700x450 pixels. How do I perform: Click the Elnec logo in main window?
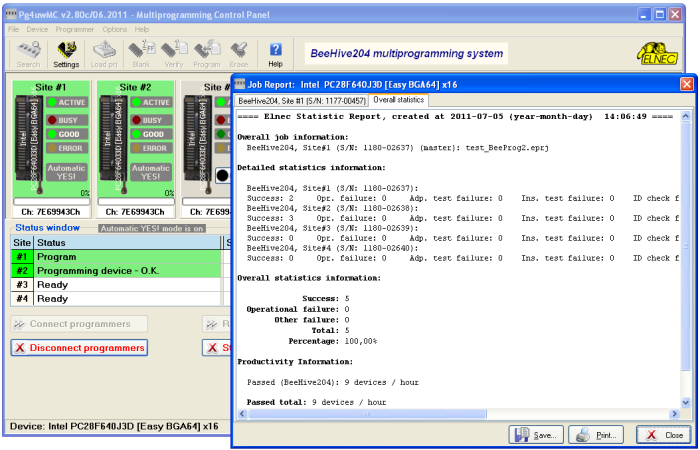point(657,54)
